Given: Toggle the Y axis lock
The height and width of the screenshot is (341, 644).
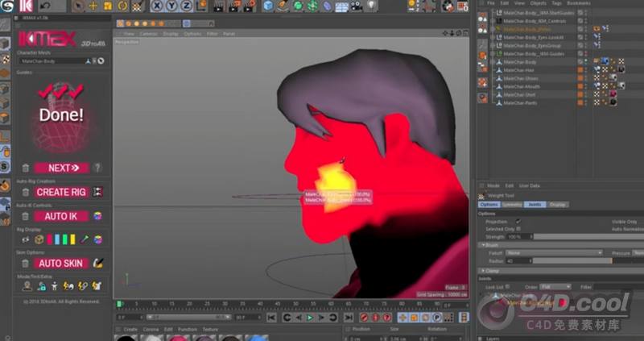Looking at the screenshot, I should [171, 6].
